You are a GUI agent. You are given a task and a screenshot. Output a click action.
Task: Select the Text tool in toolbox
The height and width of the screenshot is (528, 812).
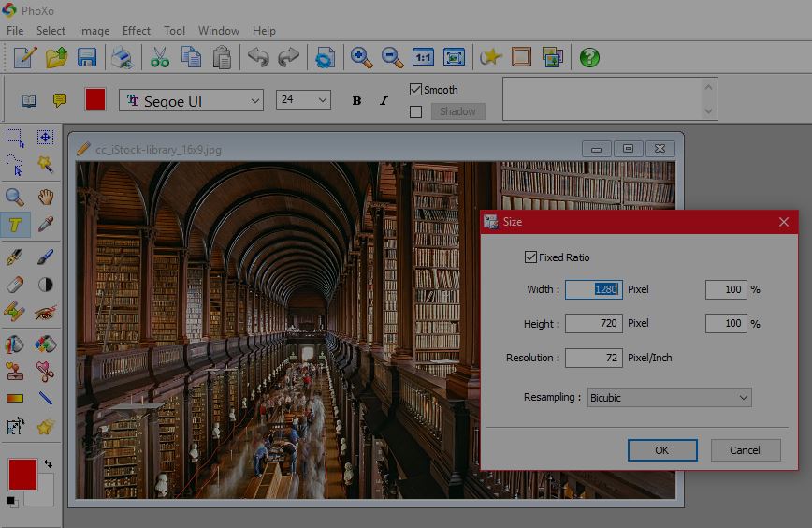pos(15,224)
